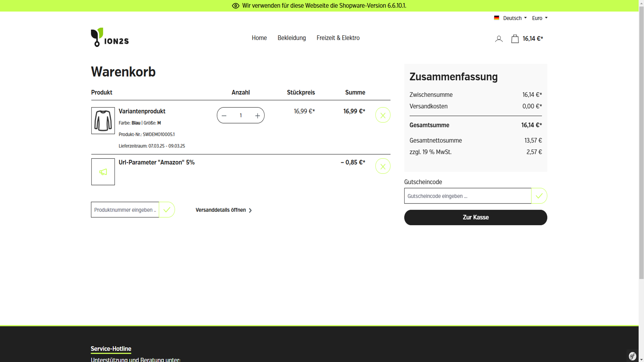Click the Gesamtnettosumme 13,57 € value
This screenshot has height=362, width=644.
533,140
